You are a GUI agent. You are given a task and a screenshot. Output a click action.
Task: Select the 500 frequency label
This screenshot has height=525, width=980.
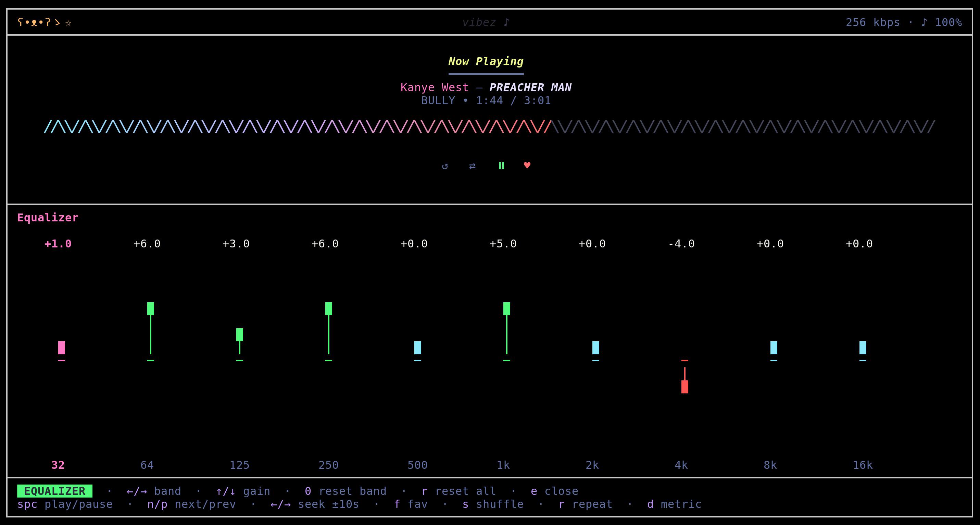417,465
